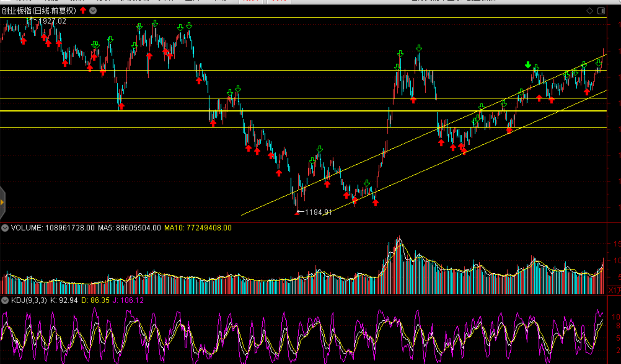
Task: Click the X1 volume scale marker
Action: pyautogui.click(x=614, y=291)
